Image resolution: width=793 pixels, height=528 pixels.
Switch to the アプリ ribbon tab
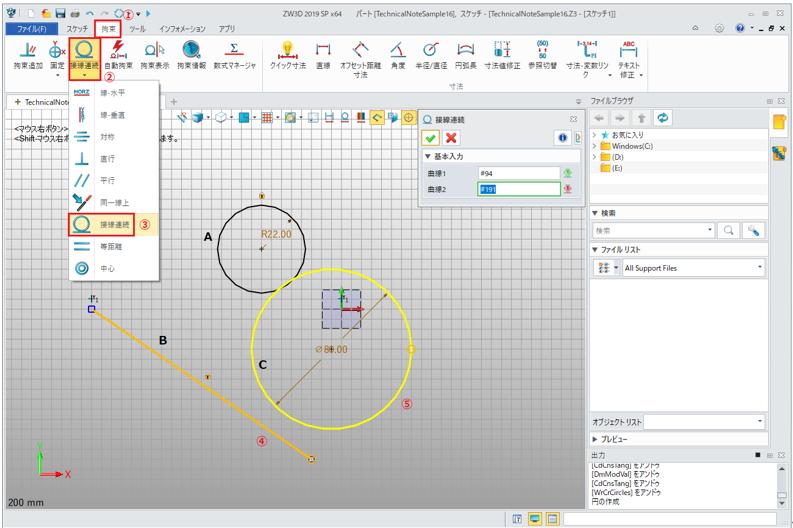pos(227,29)
